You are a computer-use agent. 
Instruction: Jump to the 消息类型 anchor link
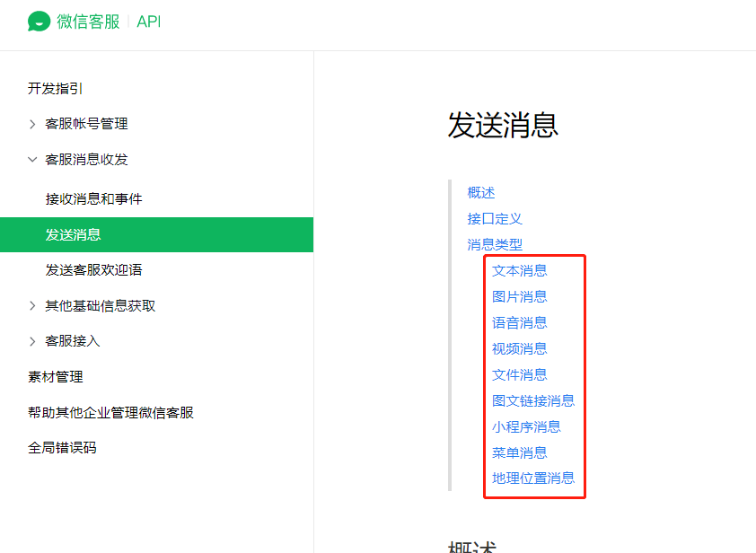[x=495, y=245]
